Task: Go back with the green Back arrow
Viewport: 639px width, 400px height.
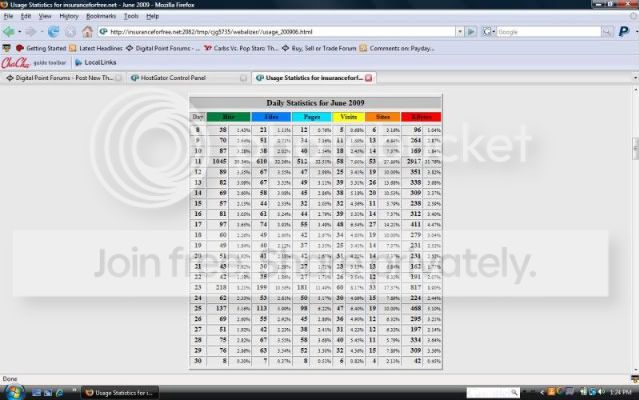Action: click(x=9, y=31)
